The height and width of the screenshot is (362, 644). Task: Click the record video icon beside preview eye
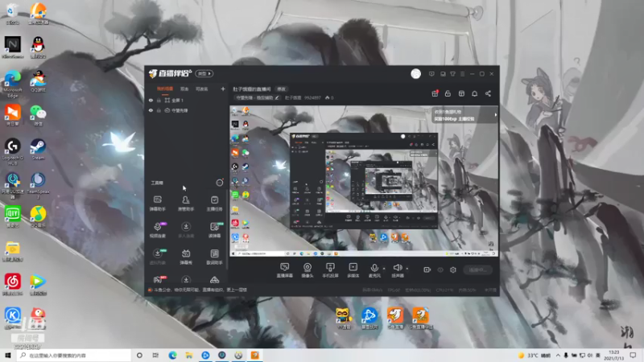(x=427, y=269)
